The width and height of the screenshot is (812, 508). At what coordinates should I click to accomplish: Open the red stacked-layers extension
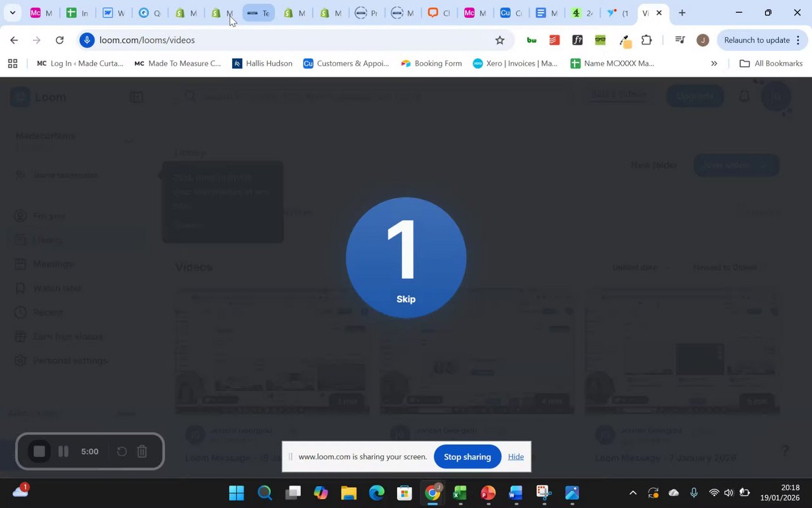554,40
